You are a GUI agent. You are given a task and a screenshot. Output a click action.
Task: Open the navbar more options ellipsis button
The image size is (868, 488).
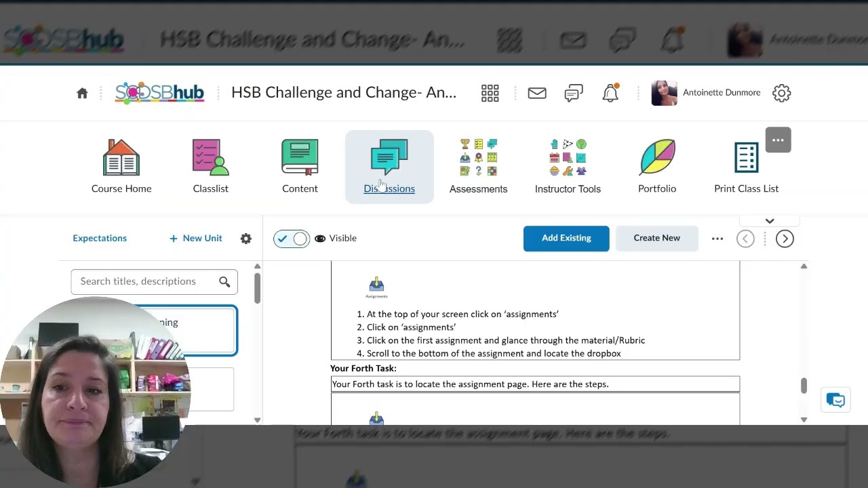(778, 140)
